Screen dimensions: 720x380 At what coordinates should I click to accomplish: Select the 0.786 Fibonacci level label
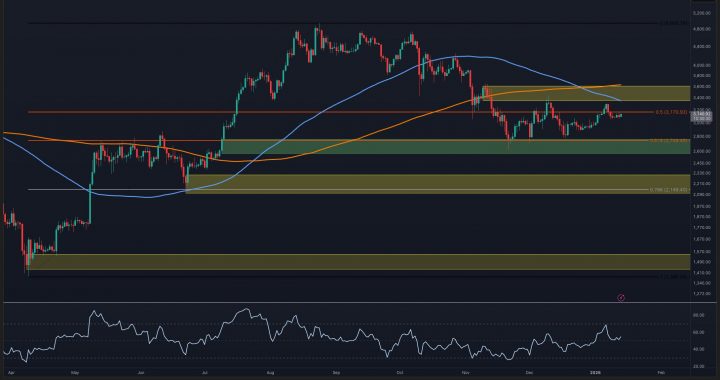[670, 190]
